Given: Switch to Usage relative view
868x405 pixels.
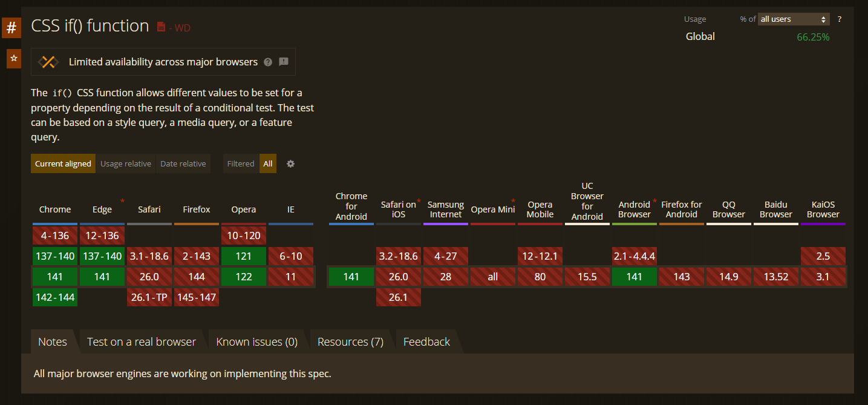Looking at the screenshot, I should tap(126, 163).
